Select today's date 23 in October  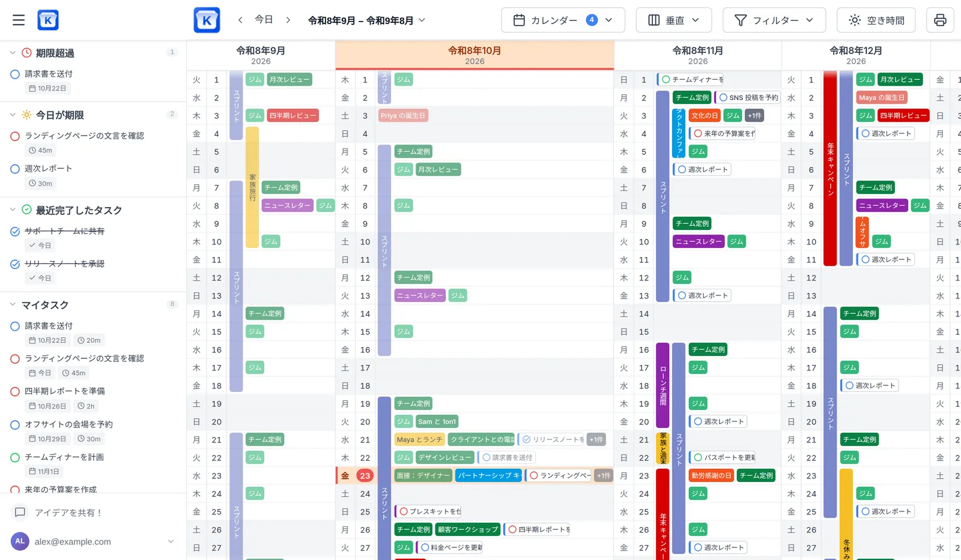[x=365, y=475]
